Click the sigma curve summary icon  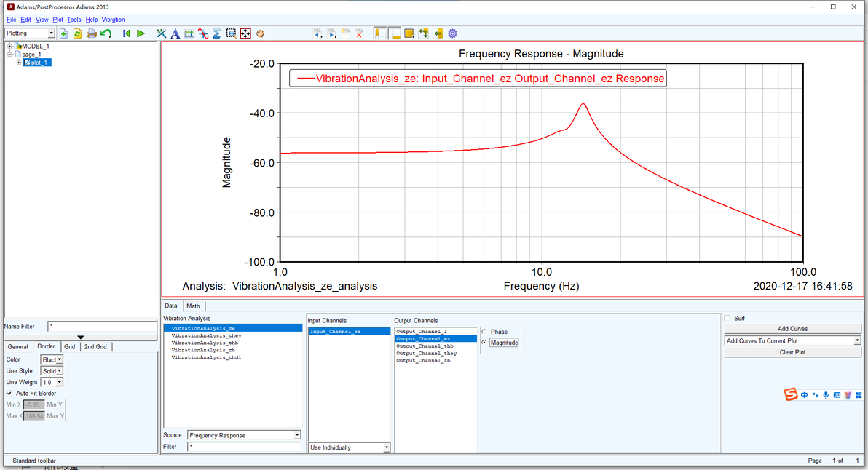[x=217, y=33]
